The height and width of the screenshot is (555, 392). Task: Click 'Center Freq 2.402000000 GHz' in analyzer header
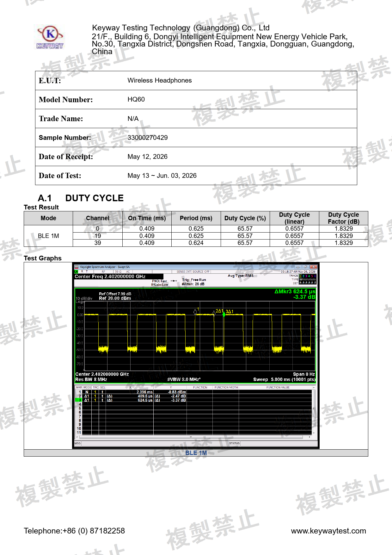point(110,277)
